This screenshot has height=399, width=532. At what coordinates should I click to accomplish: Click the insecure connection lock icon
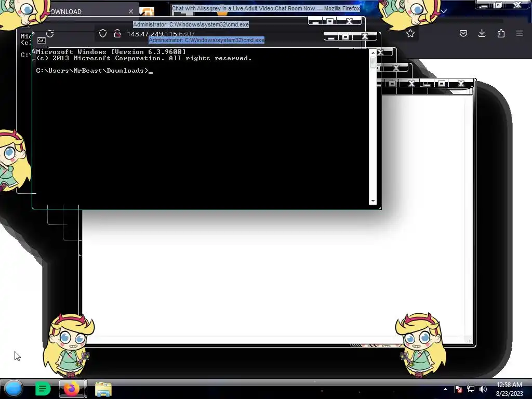point(117,33)
